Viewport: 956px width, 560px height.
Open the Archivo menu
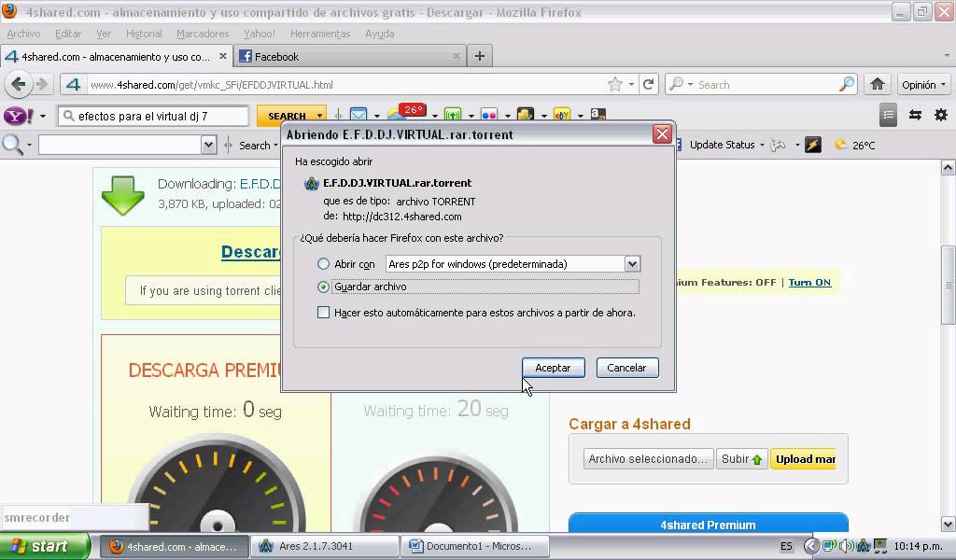(x=23, y=34)
